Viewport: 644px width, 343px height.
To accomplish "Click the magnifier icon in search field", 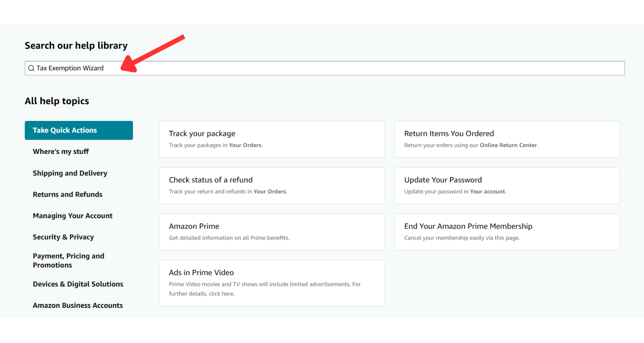I will (31, 68).
